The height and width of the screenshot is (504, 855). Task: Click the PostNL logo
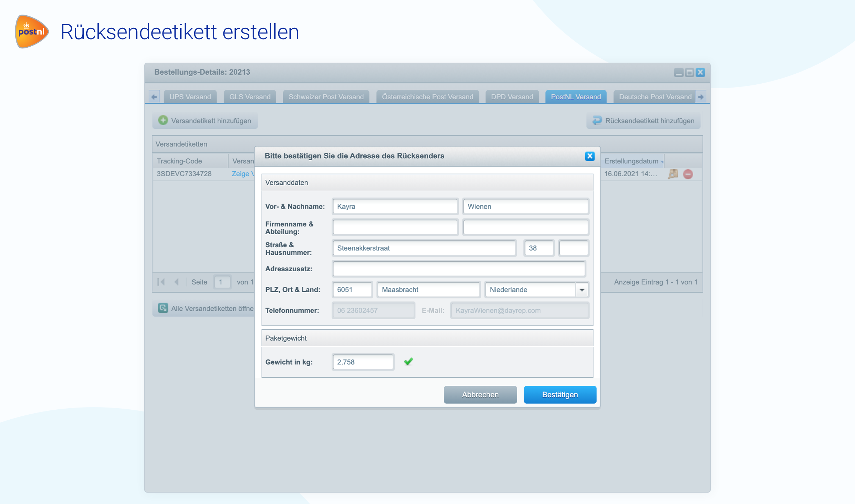(x=32, y=31)
